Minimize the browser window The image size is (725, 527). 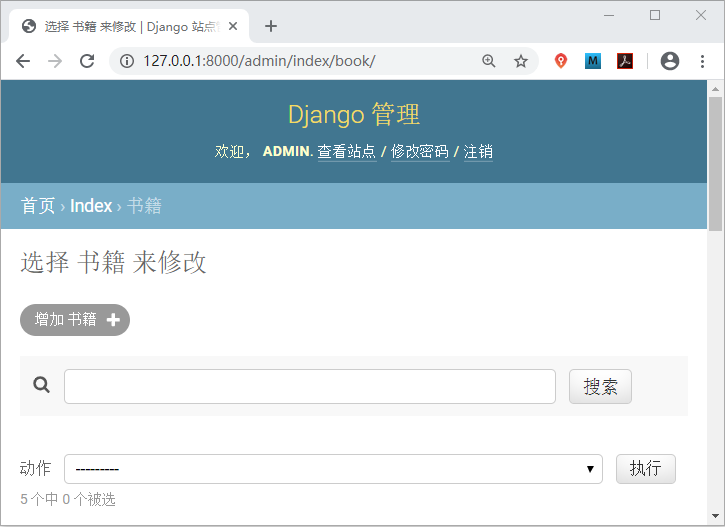[609, 15]
